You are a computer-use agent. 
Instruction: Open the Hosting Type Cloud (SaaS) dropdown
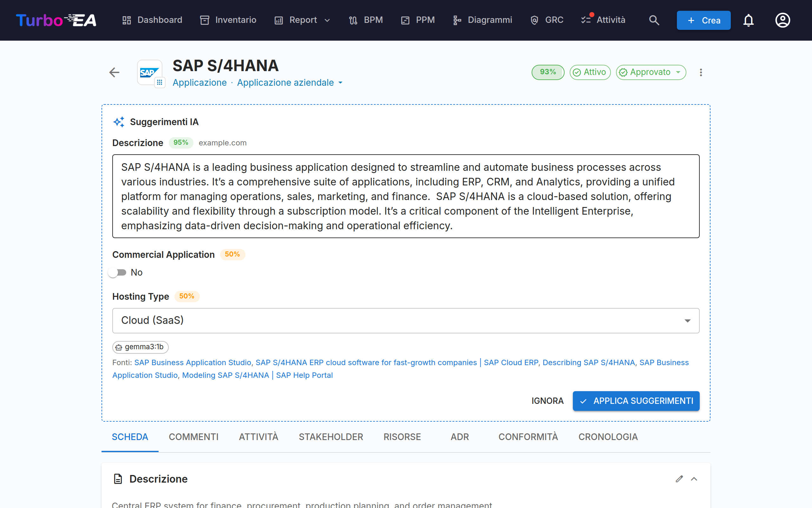click(x=406, y=321)
